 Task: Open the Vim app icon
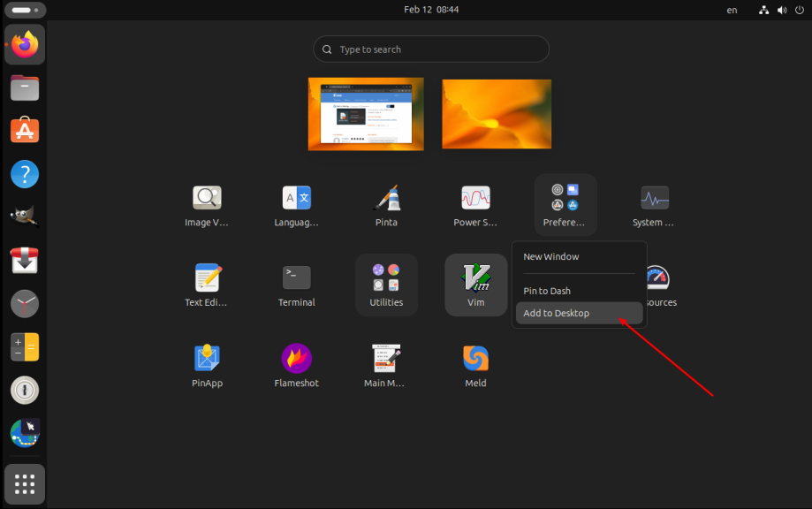click(475, 285)
